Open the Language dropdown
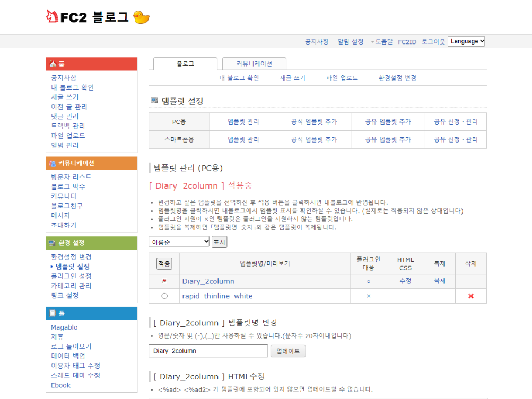 coord(466,41)
